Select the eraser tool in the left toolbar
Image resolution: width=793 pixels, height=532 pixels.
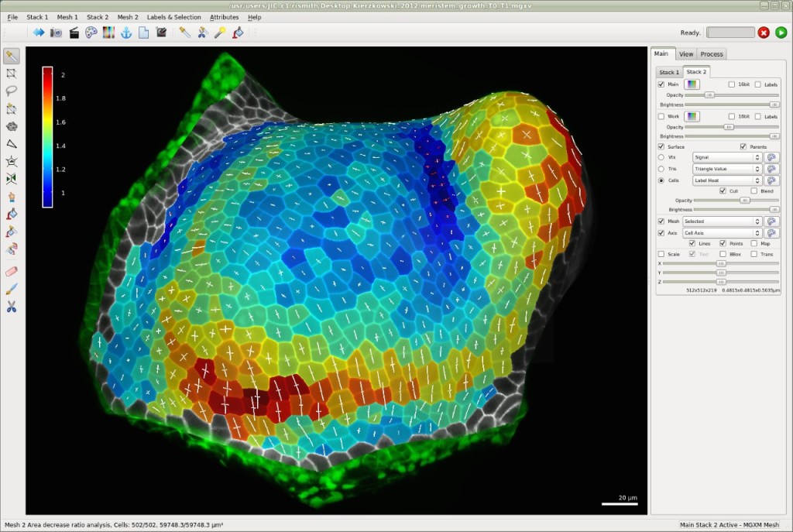tap(11, 269)
